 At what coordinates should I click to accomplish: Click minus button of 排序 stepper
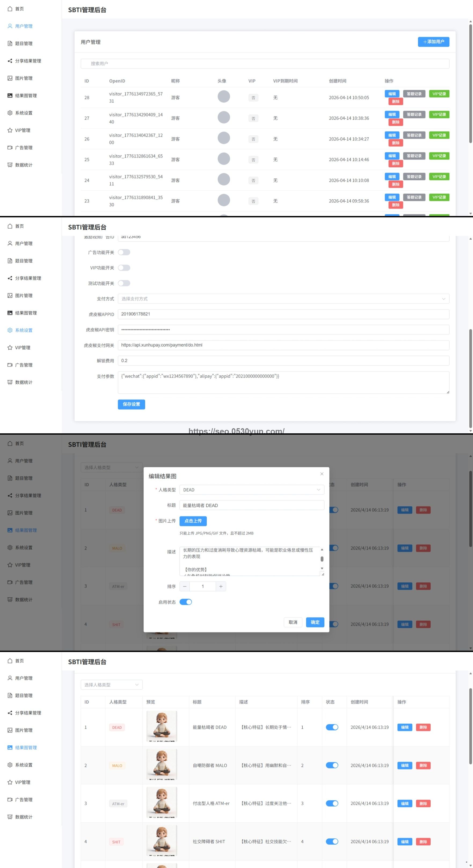[185, 586]
